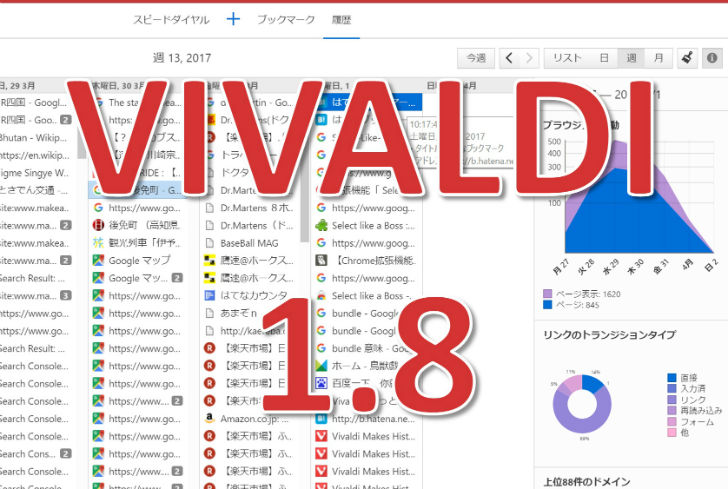Click the 直接 legend color swatch
This screenshot has height=489, width=728.
tap(672, 378)
